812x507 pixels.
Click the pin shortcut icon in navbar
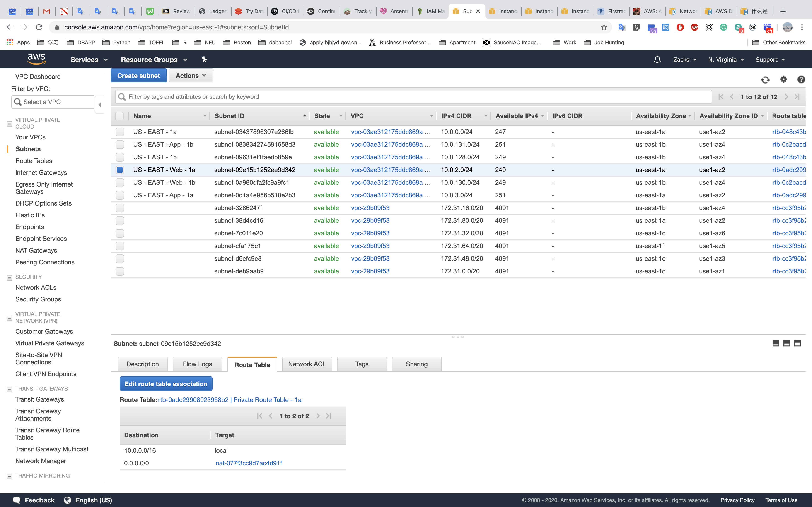204,59
